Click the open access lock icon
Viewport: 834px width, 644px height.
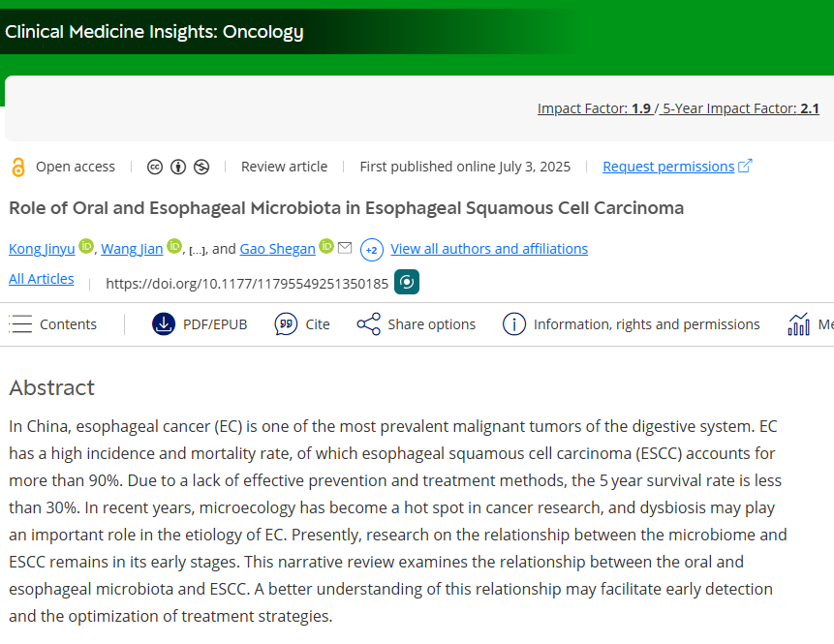[18, 168]
